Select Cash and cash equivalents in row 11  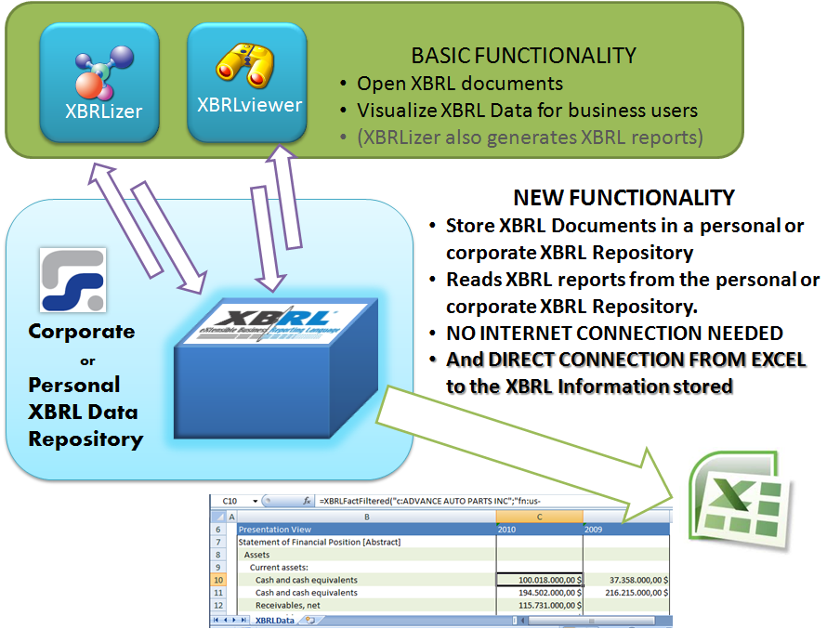pos(367,593)
